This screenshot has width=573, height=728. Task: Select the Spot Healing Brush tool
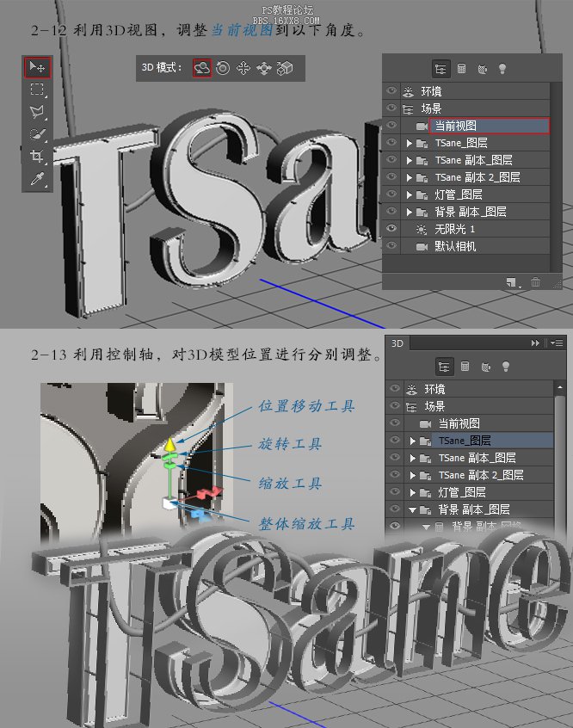(37, 134)
